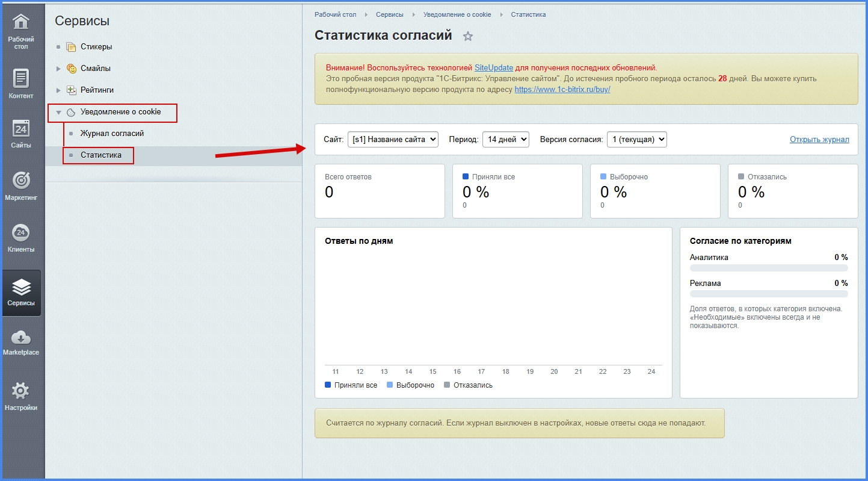Open the Контент section icon

21,78
